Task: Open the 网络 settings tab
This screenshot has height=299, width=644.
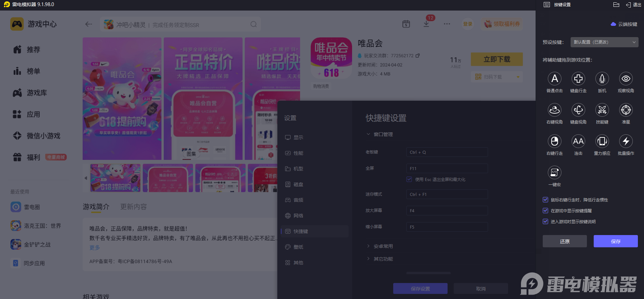Action: pyautogui.click(x=298, y=216)
